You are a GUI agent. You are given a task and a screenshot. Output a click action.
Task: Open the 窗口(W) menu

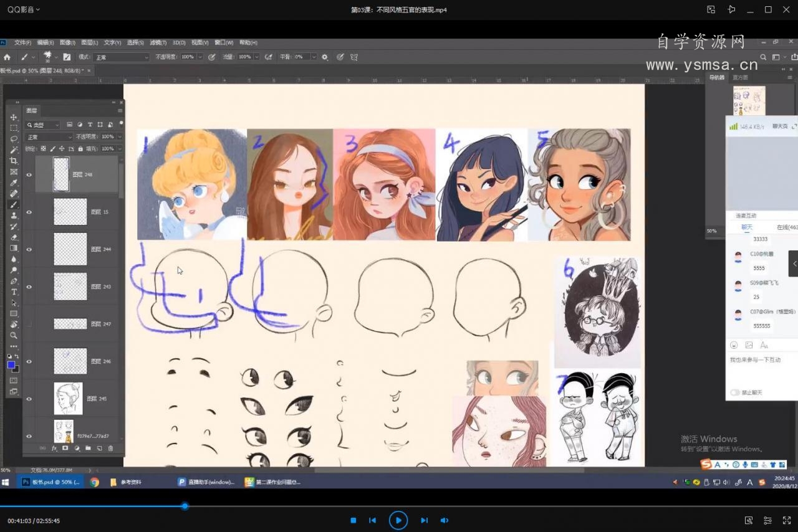pos(224,42)
